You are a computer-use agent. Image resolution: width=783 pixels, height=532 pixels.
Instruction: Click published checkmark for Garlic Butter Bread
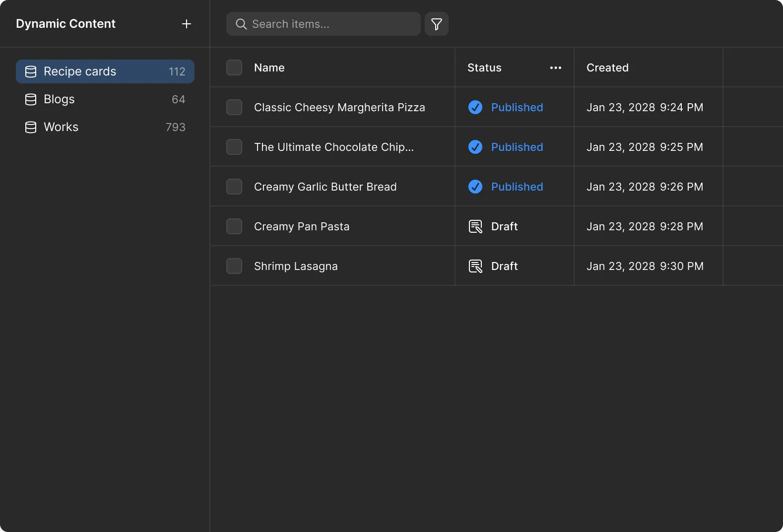coord(475,187)
